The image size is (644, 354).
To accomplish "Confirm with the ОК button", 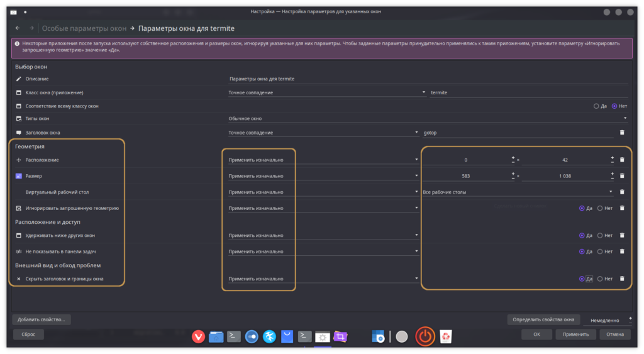I will (x=536, y=334).
